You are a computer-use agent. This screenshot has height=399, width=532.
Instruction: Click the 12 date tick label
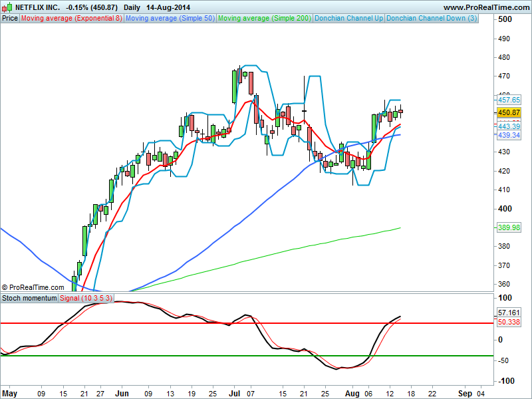click(390, 394)
